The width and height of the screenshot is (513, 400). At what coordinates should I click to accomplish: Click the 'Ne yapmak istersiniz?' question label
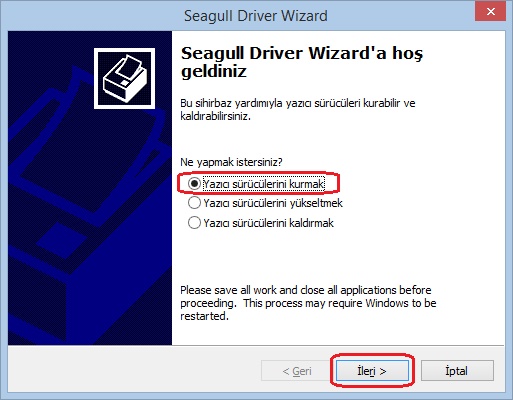tap(231, 162)
